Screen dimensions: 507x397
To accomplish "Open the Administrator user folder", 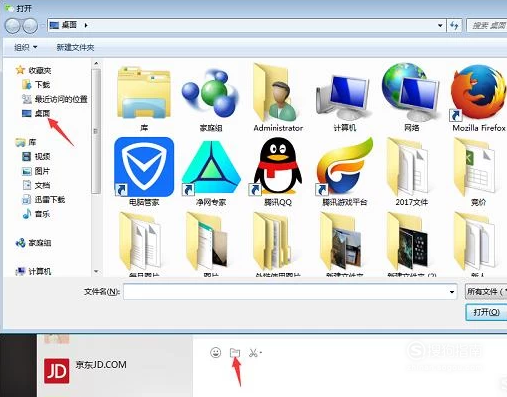I will 277,93.
